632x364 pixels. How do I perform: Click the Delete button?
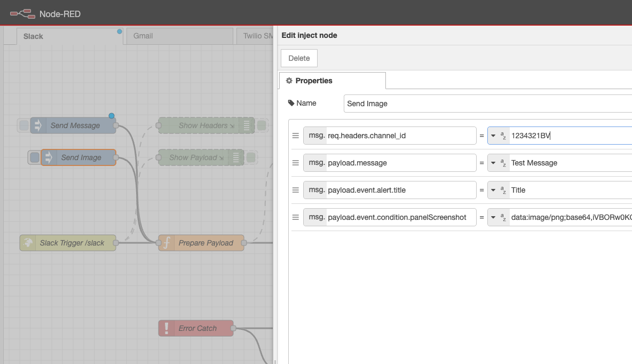pos(299,58)
